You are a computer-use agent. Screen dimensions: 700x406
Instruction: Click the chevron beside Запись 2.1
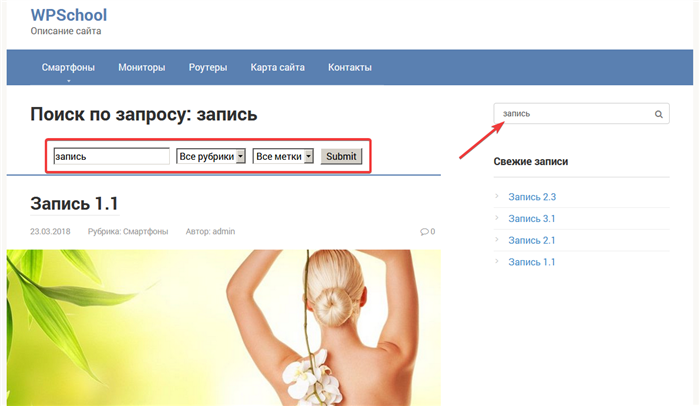[497, 239]
